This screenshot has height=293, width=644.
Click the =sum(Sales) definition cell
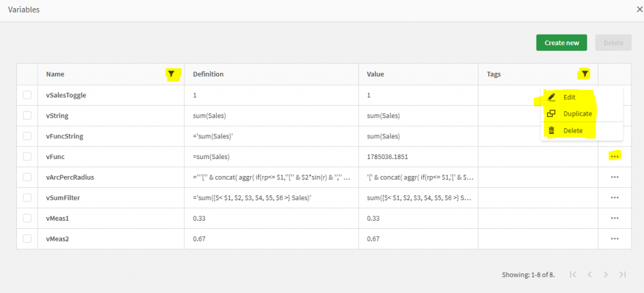272,157
